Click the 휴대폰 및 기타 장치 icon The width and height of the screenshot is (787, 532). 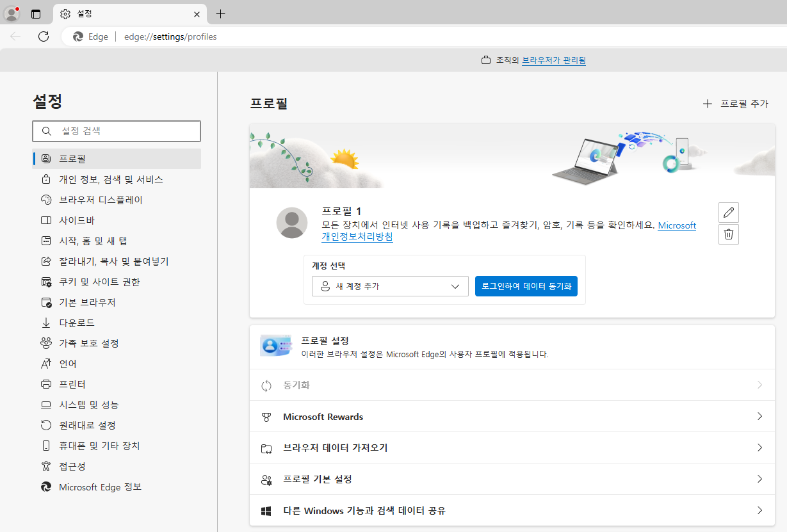[x=46, y=446]
